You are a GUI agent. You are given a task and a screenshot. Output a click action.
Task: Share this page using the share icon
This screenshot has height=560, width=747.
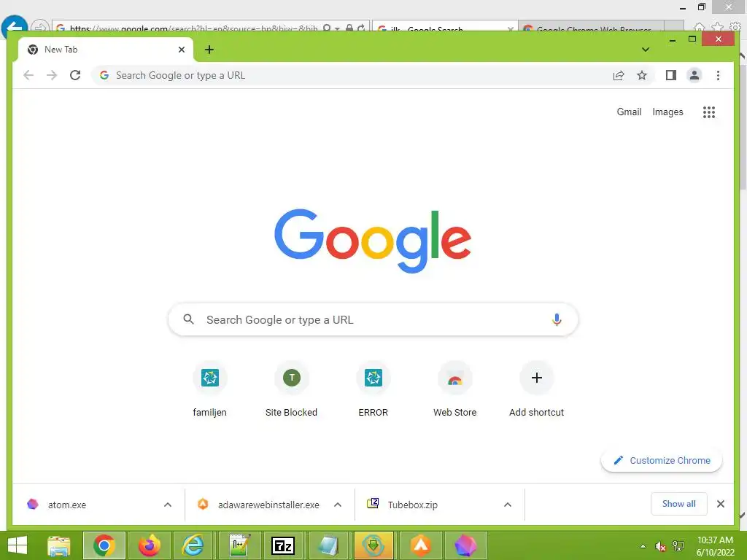[x=619, y=75]
